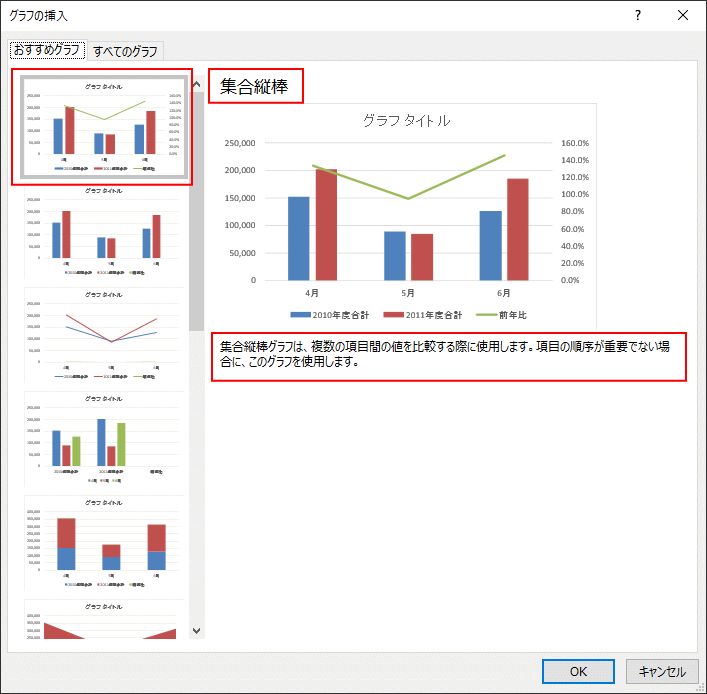Image resolution: width=707 pixels, height=694 pixels.
Task: Pick the line chart thumbnail
Action: [104, 335]
